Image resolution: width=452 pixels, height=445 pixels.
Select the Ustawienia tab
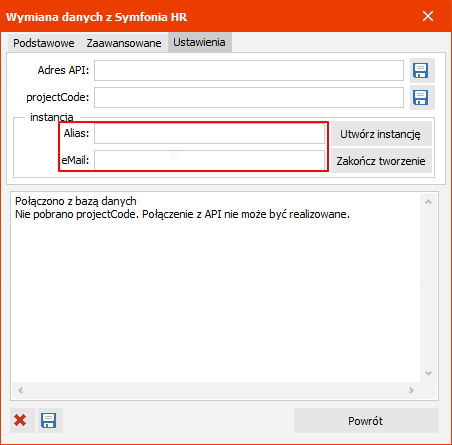point(199,42)
